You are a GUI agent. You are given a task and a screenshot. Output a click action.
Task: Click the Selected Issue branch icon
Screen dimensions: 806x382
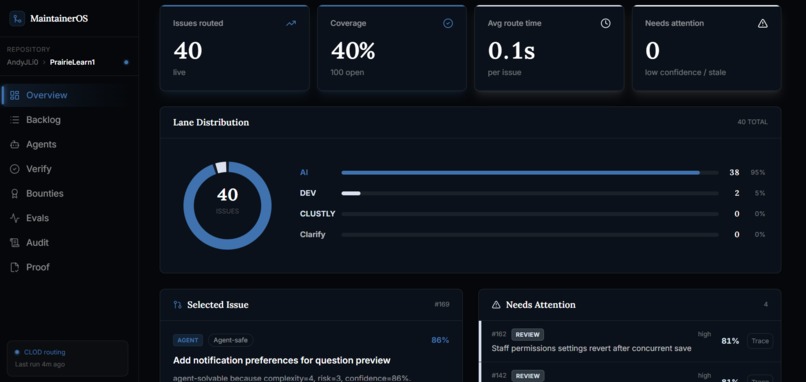177,305
